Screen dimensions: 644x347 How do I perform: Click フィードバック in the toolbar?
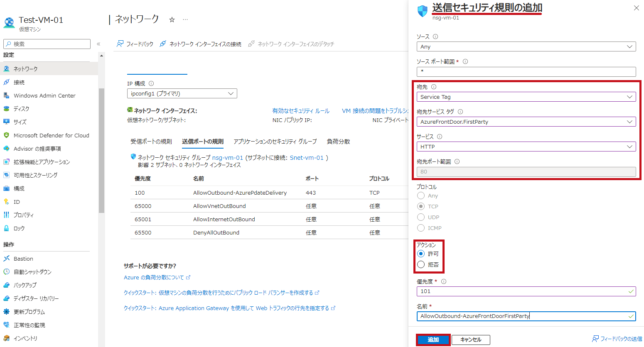click(135, 44)
